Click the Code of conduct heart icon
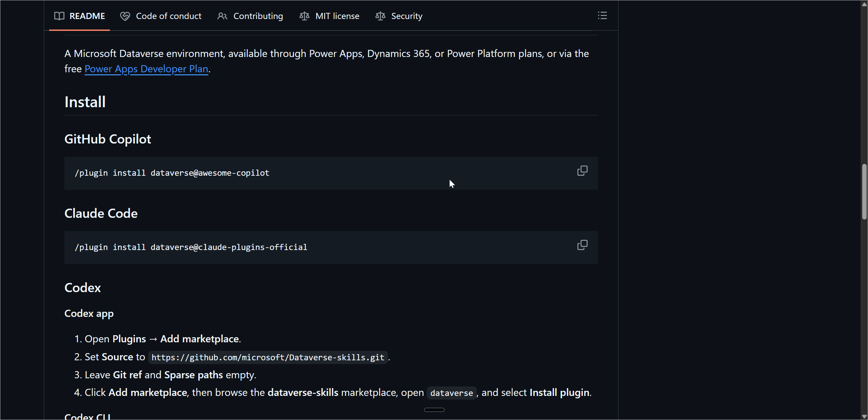Viewport: 868px width, 420px height. (x=125, y=16)
